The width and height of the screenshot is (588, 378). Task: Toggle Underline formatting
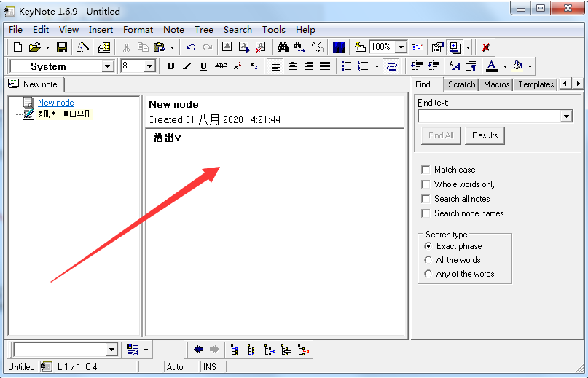click(x=203, y=66)
